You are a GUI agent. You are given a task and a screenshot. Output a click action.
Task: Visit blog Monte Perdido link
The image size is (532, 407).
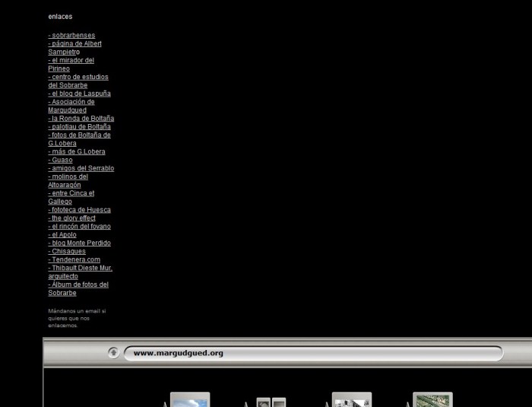click(x=79, y=243)
